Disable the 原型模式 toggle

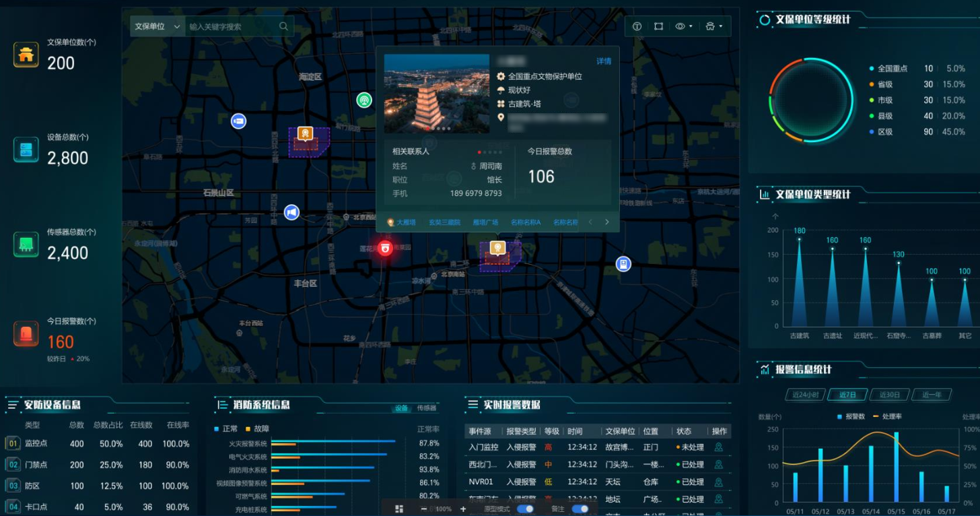[526, 509]
